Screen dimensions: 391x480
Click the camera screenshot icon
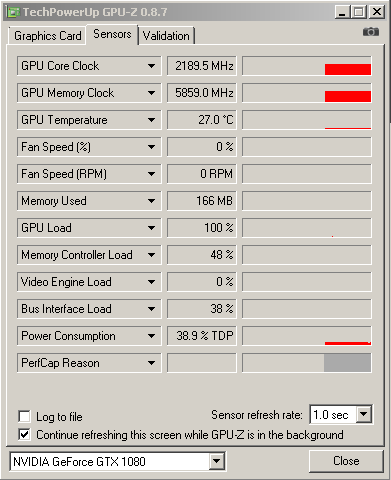tap(371, 32)
